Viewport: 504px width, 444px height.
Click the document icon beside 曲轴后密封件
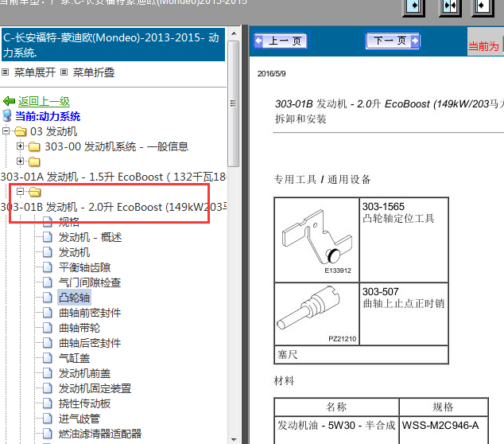(48, 343)
